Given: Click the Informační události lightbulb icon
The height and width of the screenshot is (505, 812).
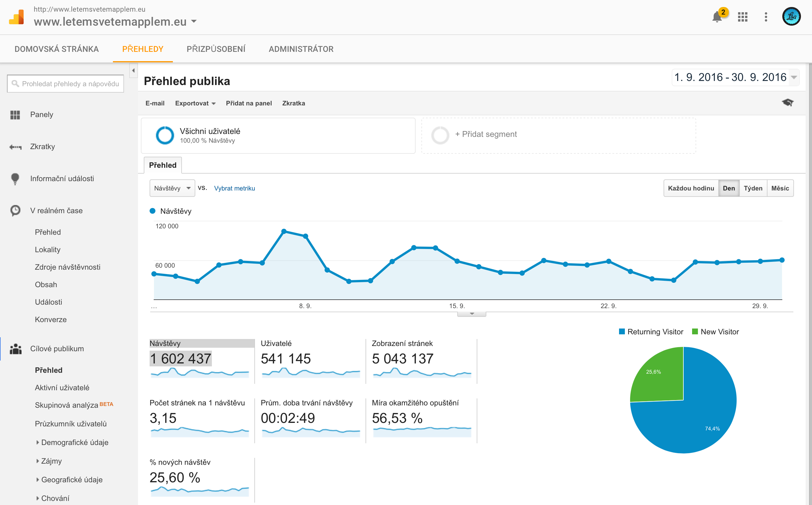Looking at the screenshot, I should point(15,179).
